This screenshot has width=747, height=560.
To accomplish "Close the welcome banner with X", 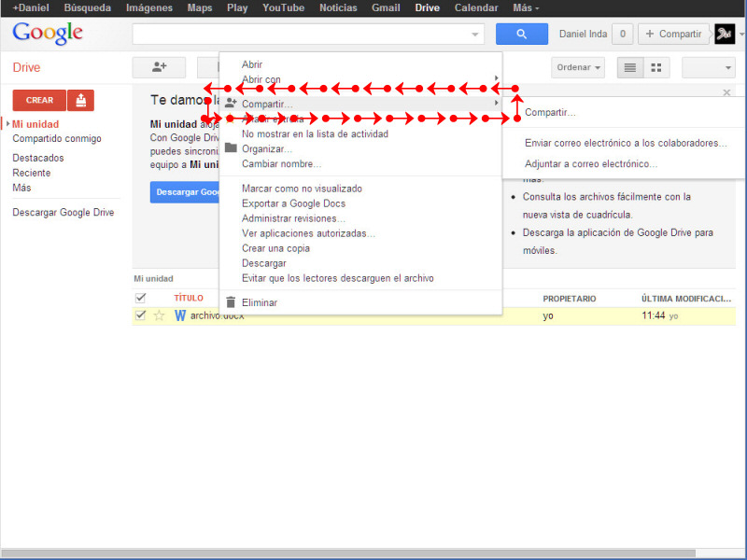I will (726, 92).
